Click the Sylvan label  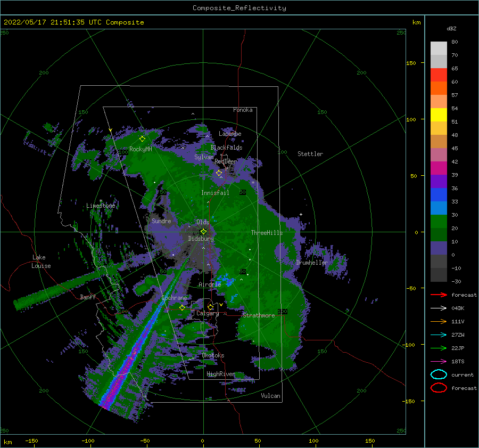204,157
